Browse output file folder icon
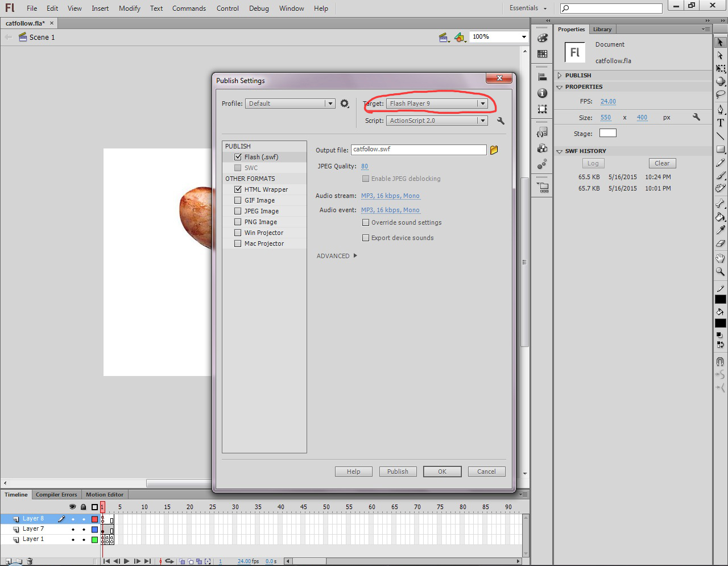Screen dimensions: 728x566 (x=494, y=150)
